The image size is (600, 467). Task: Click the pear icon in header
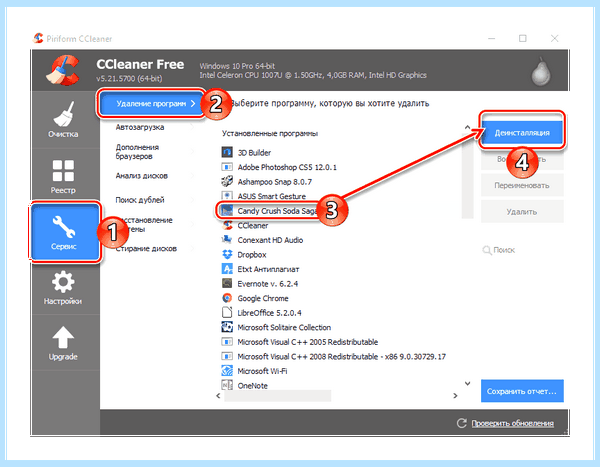click(541, 71)
